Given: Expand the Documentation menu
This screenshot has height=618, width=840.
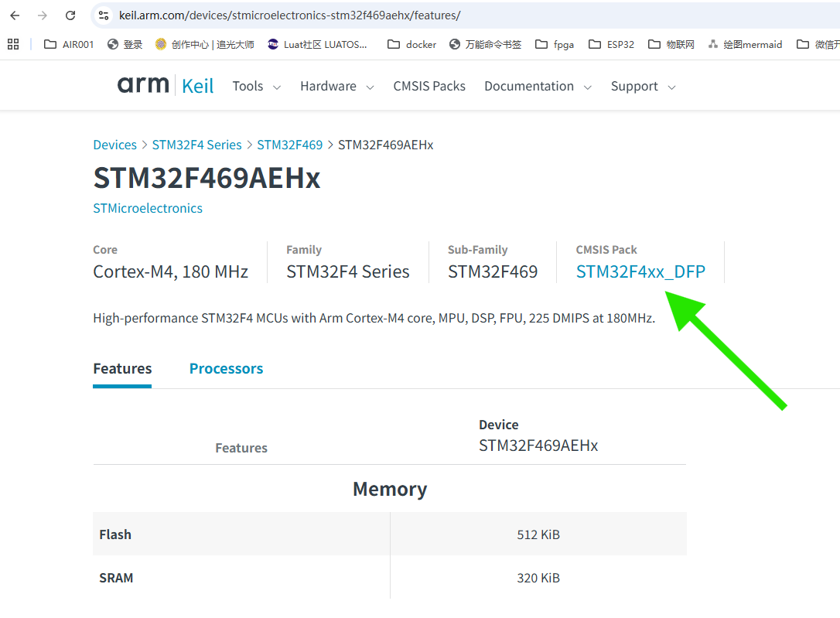Looking at the screenshot, I should click(x=538, y=86).
